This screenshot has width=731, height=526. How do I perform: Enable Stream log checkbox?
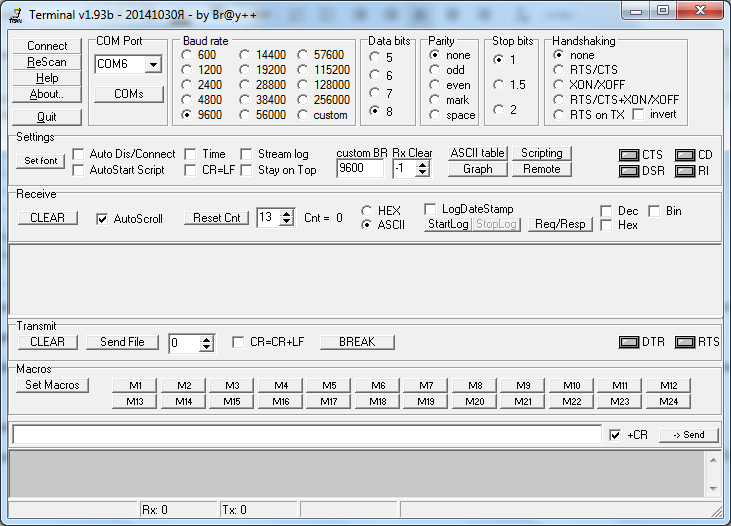246,154
